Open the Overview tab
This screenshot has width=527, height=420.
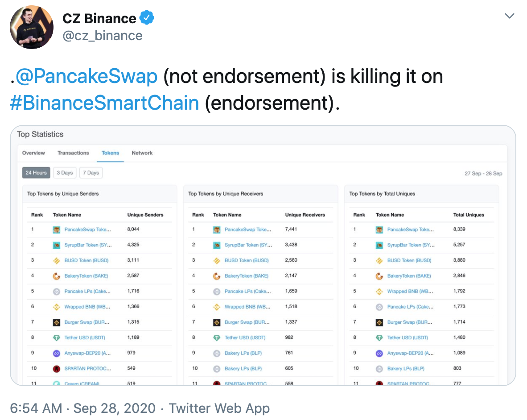(x=33, y=153)
